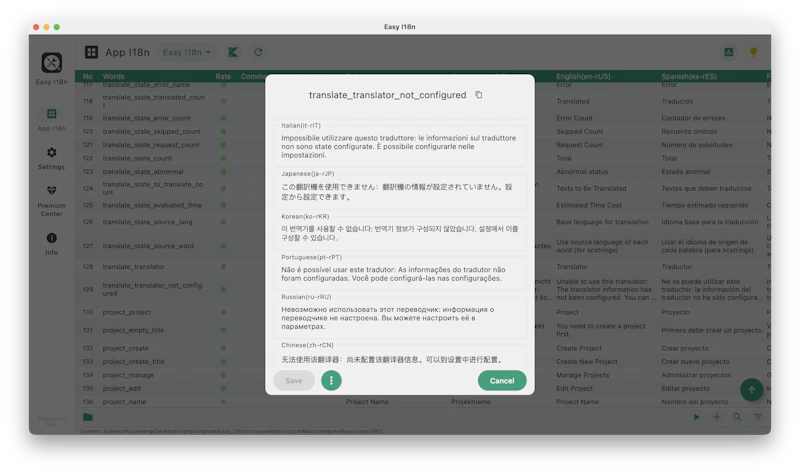Image resolution: width=800 pixels, height=473 pixels.
Task: Refresh the project with the reload icon
Action: [258, 52]
